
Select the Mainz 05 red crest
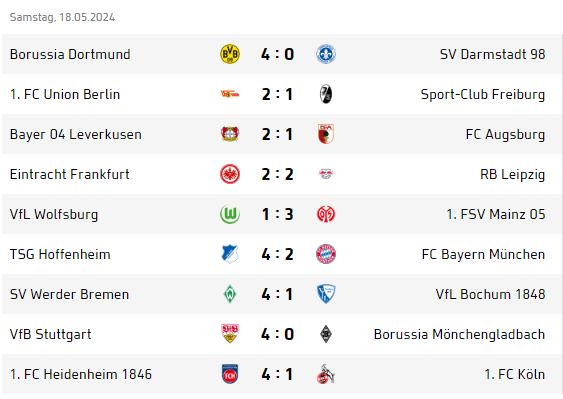pyautogui.click(x=326, y=214)
